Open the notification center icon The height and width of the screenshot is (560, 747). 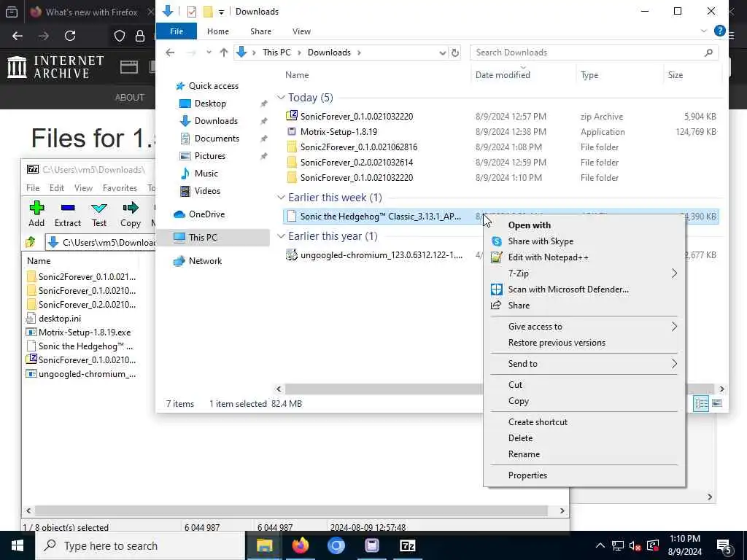pos(724,545)
